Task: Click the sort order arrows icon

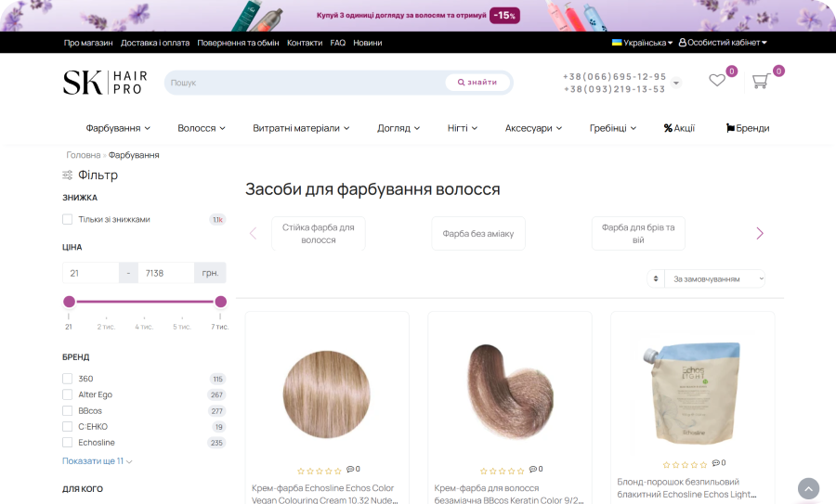Action: [x=656, y=278]
